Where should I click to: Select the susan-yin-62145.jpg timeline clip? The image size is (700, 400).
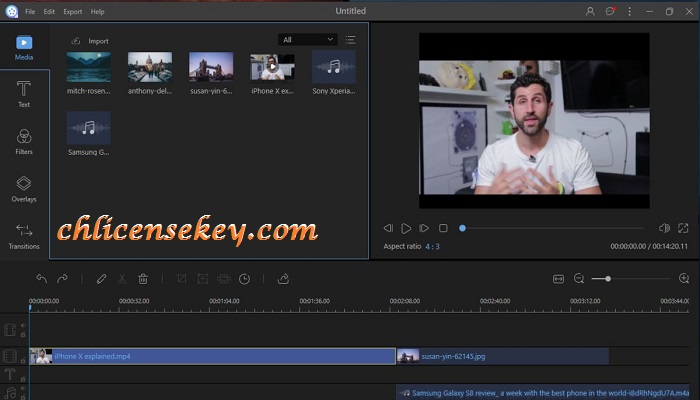pyautogui.click(x=503, y=356)
